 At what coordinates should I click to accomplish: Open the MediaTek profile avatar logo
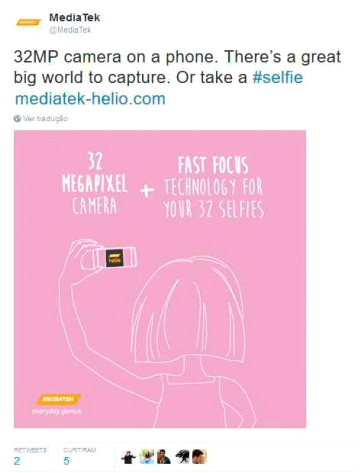[28, 22]
